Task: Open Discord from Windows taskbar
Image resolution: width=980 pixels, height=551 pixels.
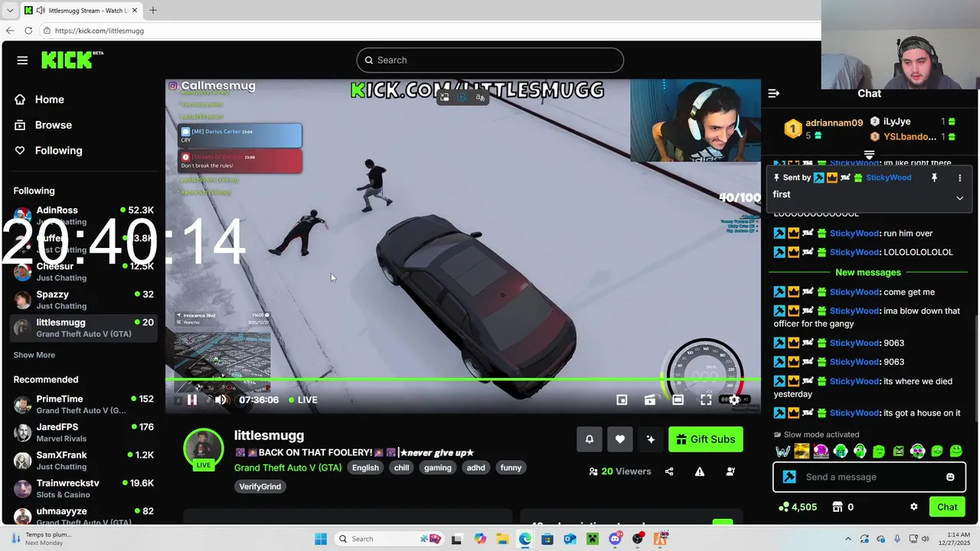Action: click(x=616, y=539)
